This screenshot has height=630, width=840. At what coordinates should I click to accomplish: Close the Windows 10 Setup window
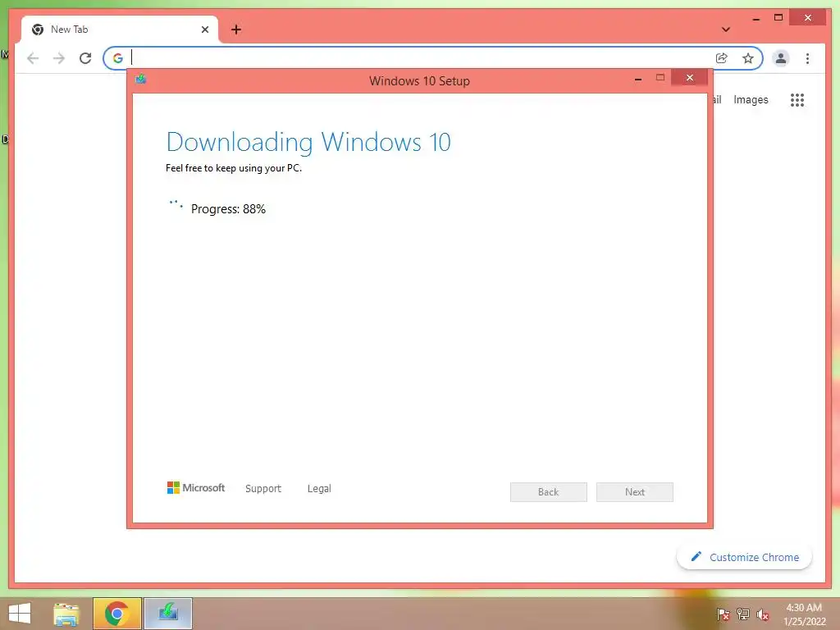pos(689,78)
